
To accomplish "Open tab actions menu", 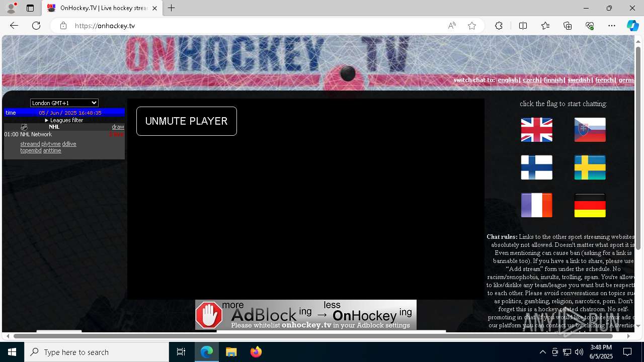I will [30, 8].
